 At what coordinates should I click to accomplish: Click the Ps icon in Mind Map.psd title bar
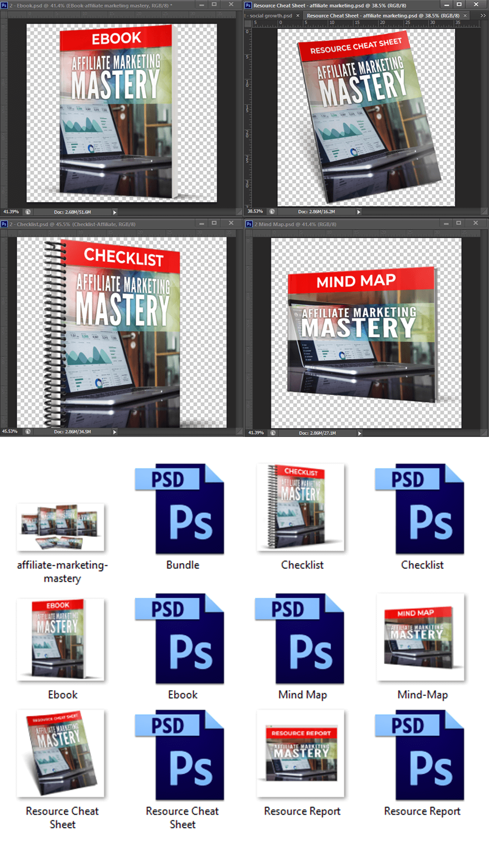click(x=249, y=224)
